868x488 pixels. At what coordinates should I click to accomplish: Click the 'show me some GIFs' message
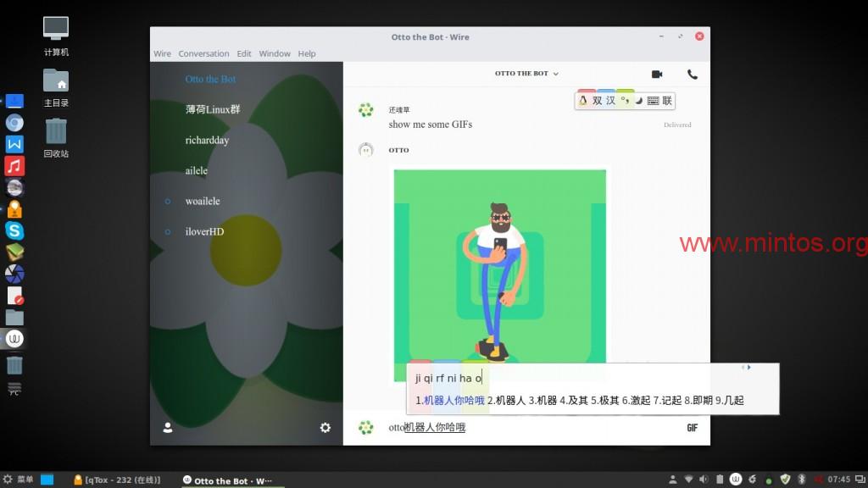pyautogui.click(x=430, y=125)
